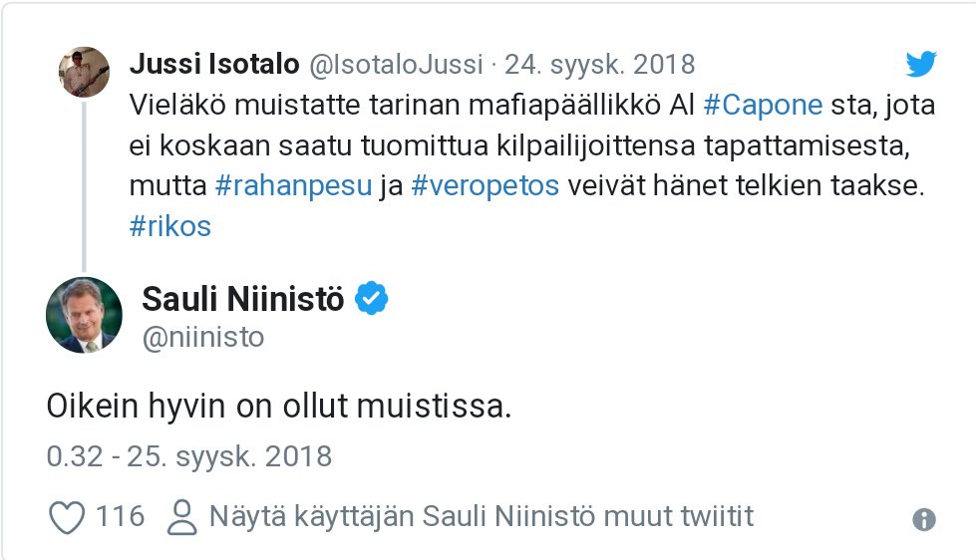Image resolution: width=976 pixels, height=560 pixels.
Task: Click the @IsotaloJussi handle
Action: 396,65
